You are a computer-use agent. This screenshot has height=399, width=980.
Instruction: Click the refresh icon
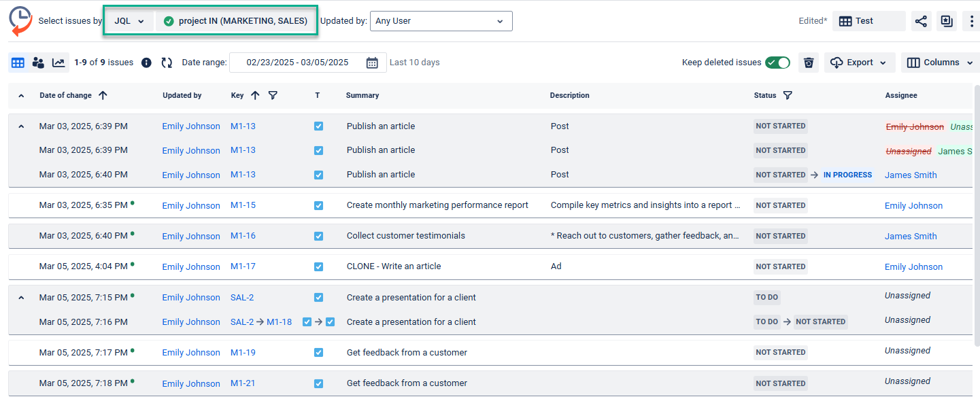tap(167, 63)
